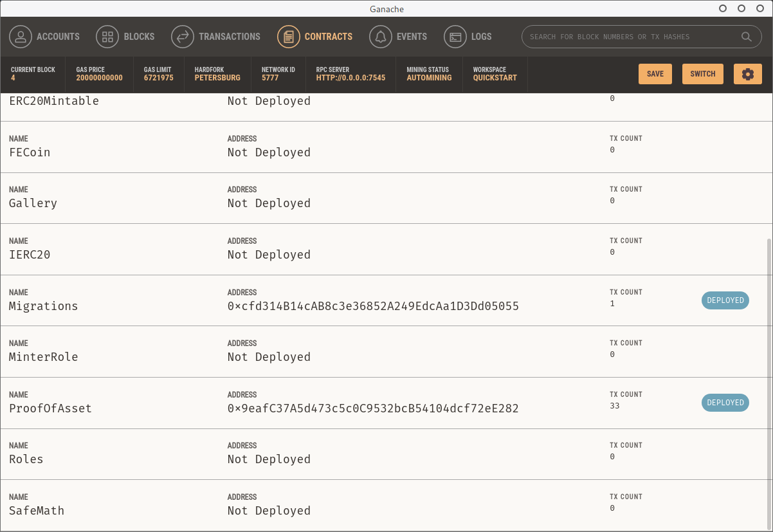Viewport: 773px width, 532px height.
Task: Click Not Deployed in the FECoin row
Action: [269, 152]
